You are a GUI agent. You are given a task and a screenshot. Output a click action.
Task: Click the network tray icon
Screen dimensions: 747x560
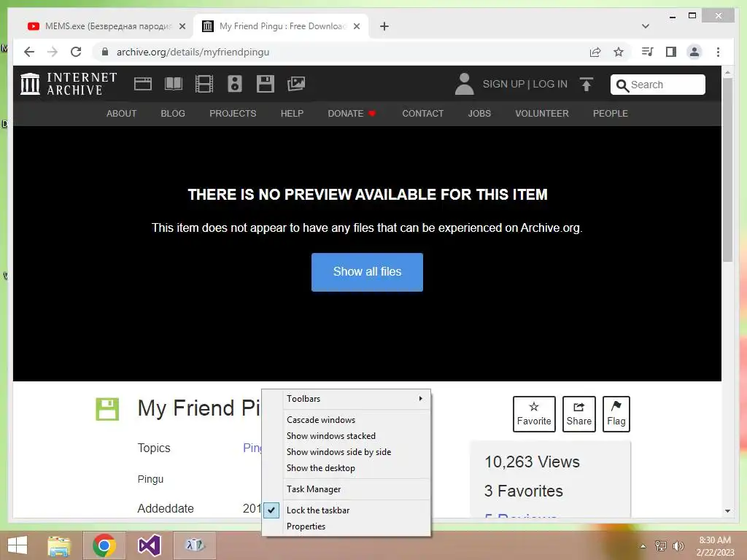click(661, 545)
